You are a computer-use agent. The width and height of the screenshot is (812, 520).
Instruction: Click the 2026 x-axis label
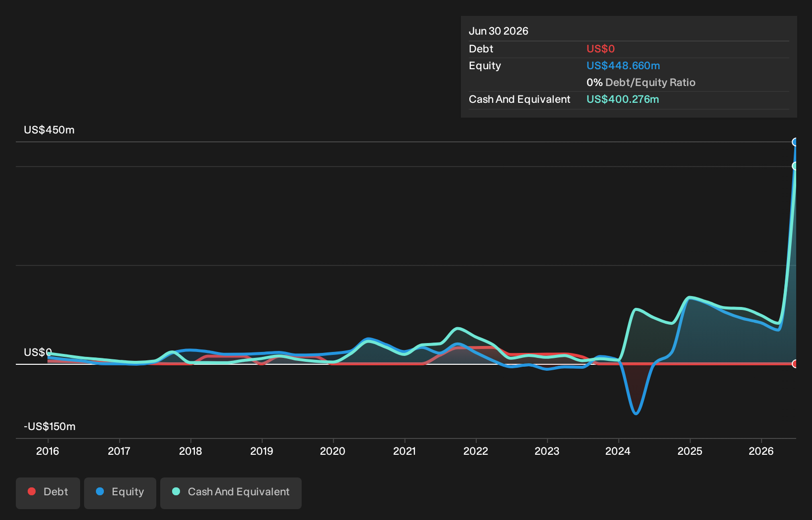(x=761, y=451)
